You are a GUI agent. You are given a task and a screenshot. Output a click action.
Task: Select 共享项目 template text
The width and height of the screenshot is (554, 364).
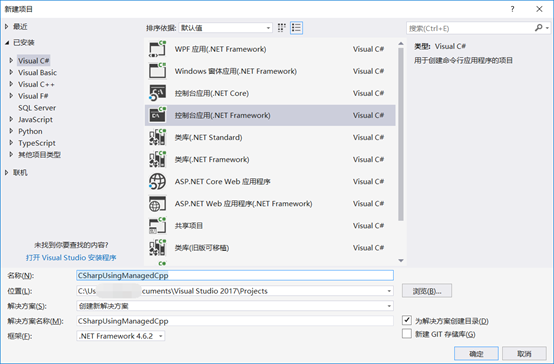(189, 226)
